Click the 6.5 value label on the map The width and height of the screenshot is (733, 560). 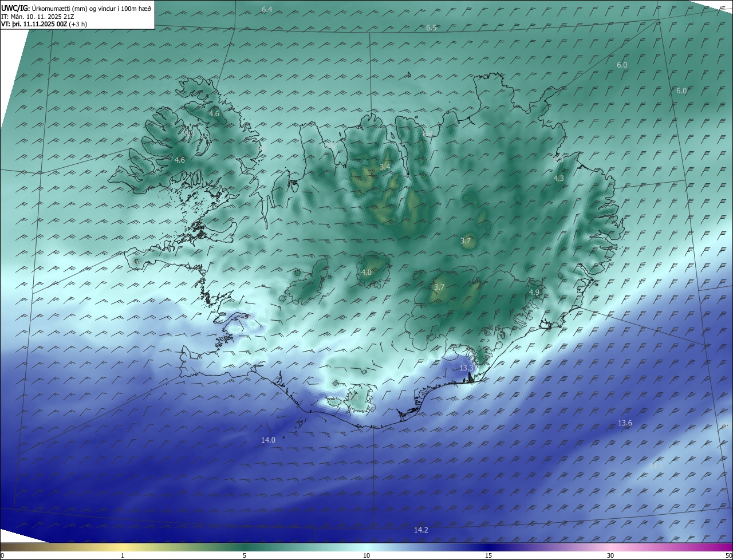click(431, 28)
